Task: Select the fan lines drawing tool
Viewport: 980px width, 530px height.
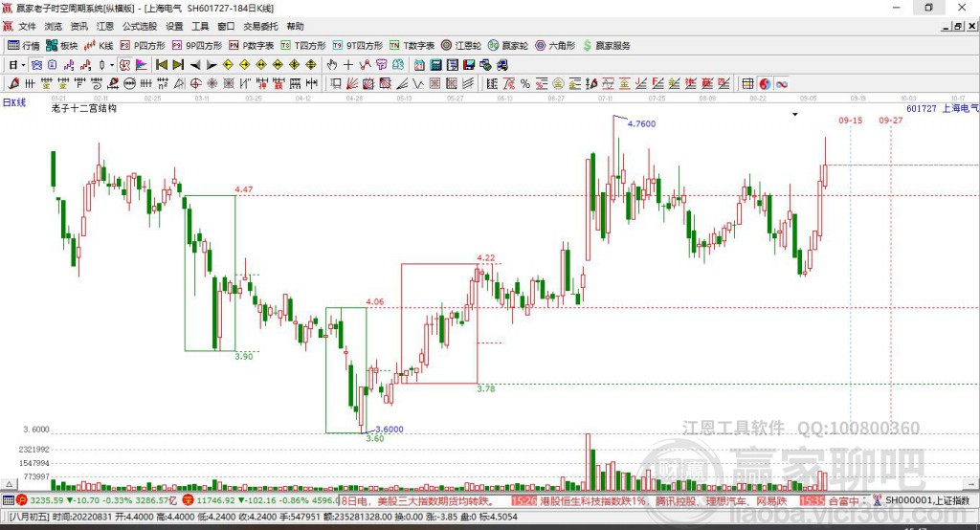Action: pyautogui.click(x=352, y=84)
